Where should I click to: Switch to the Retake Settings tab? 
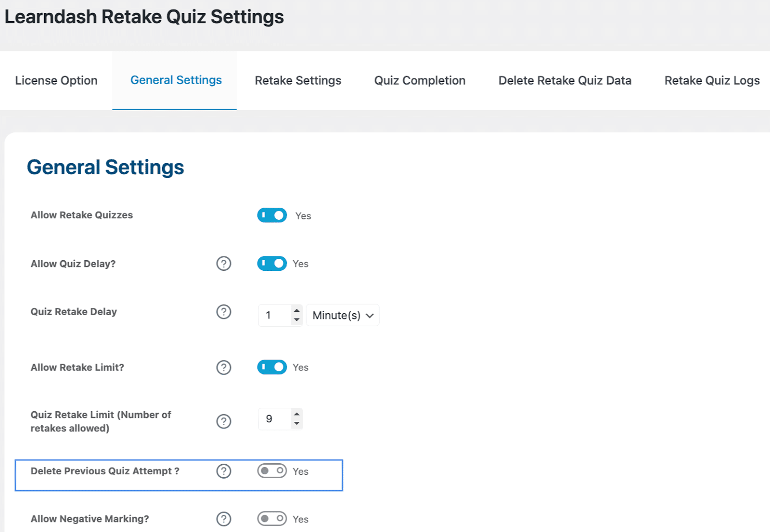298,80
